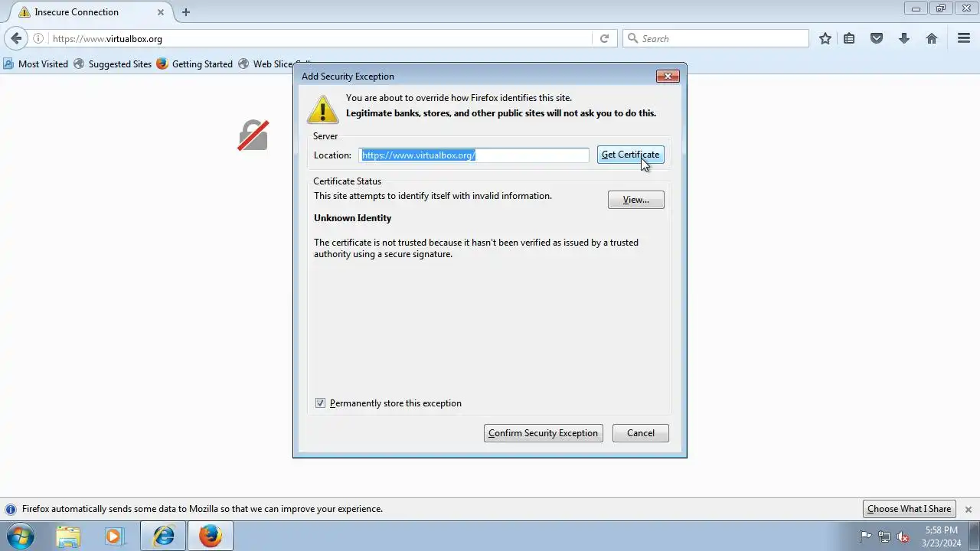The height and width of the screenshot is (551, 980).
Task: Open the Firefox hamburger menu
Action: pyautogui.click(x=964, y=38)
